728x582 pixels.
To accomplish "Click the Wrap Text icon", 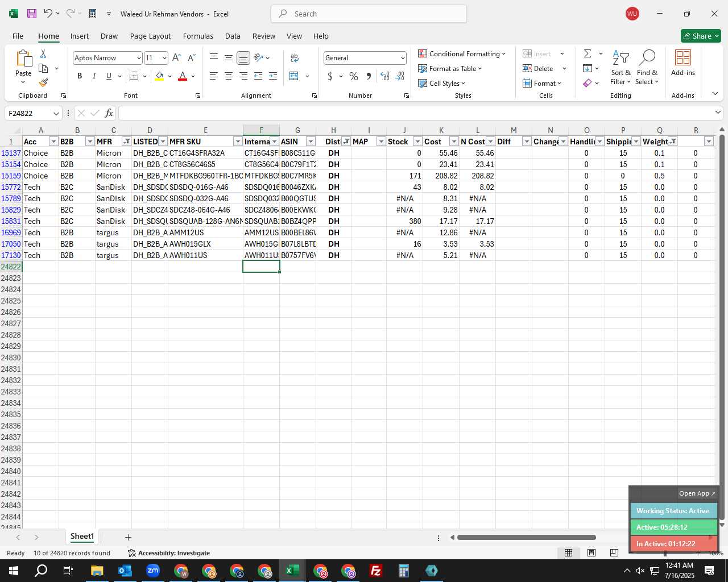I will [x=295, y=58].
